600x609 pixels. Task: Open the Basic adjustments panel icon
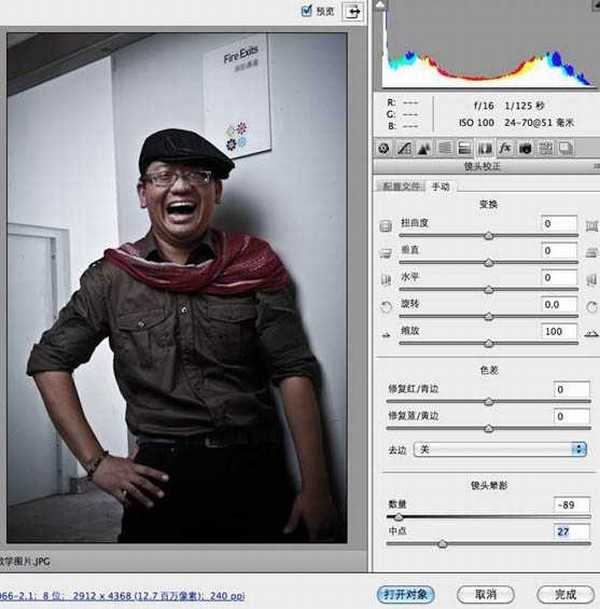pos(384,148)
